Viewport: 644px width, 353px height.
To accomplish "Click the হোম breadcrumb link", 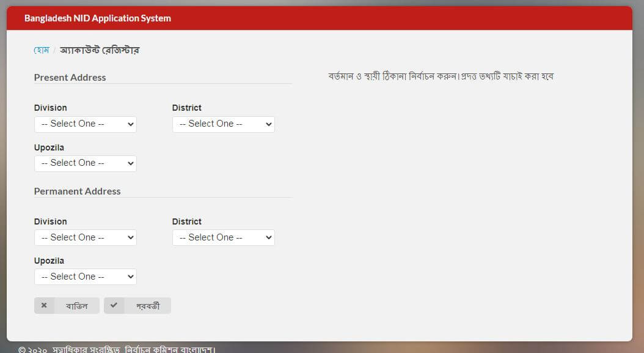I will pos(42,50).
